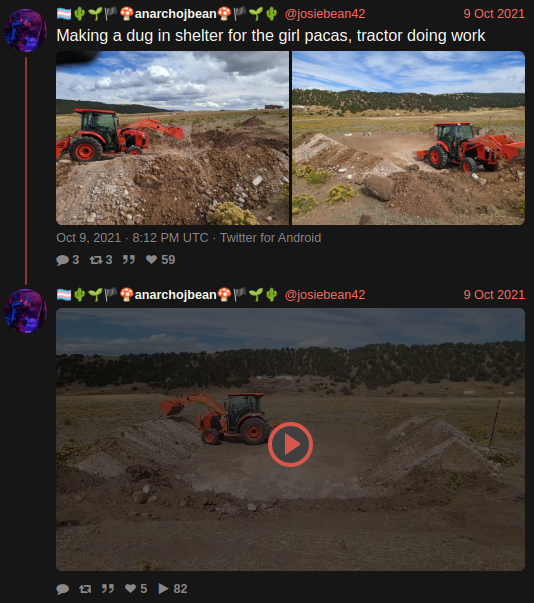Click the video views icon showing 82
Screen dimensions: 534x603
[x=163, y=588]
